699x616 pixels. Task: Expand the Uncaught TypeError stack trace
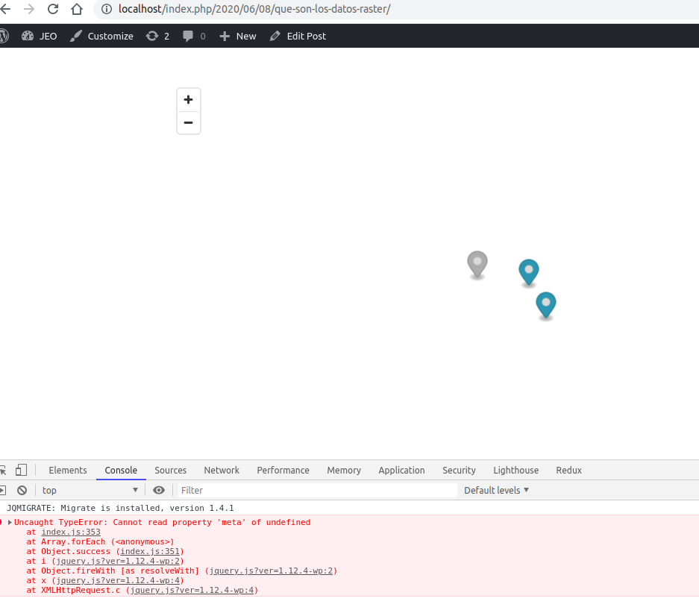(x=10, y=522)
